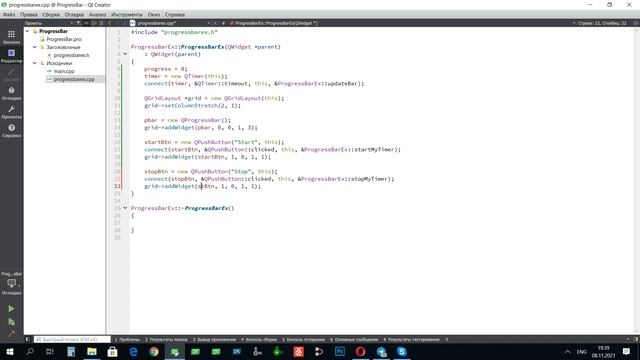Toggle the left sidebar visibility button
The width and height of the screenshot is (640, 360).
(28, 339)
